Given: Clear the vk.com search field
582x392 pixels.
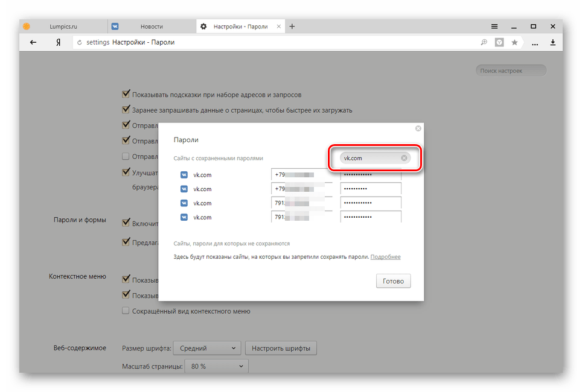Looking at the screenshot, I should click(404, 158).
